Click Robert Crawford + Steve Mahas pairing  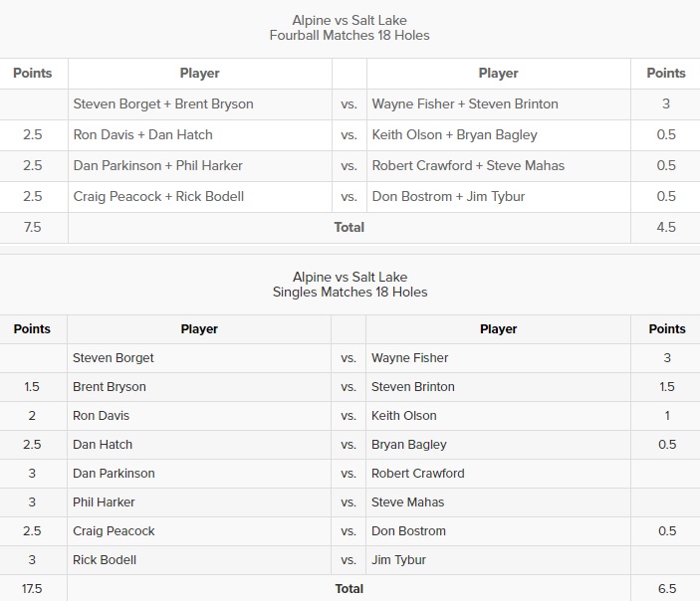click(468, 165)
